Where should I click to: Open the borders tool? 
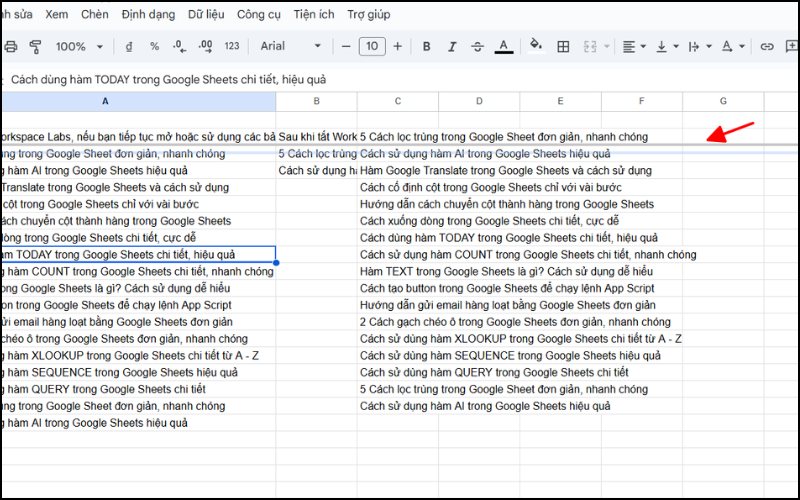pos(563,46)
